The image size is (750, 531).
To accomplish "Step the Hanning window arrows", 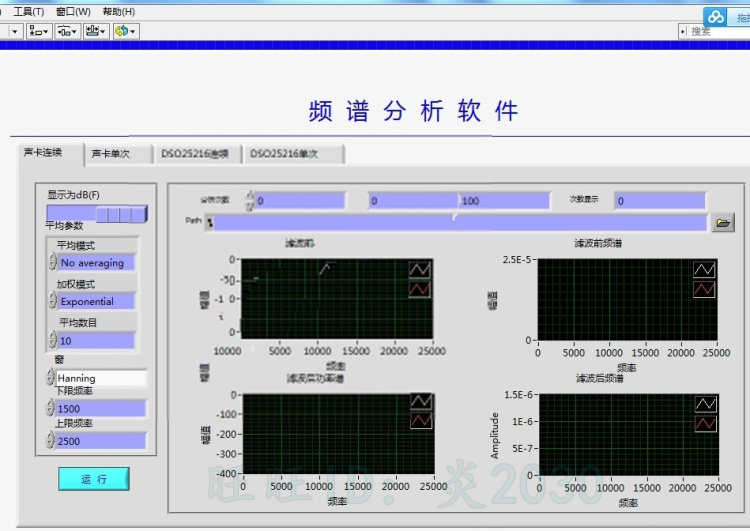I will [51, 377].
